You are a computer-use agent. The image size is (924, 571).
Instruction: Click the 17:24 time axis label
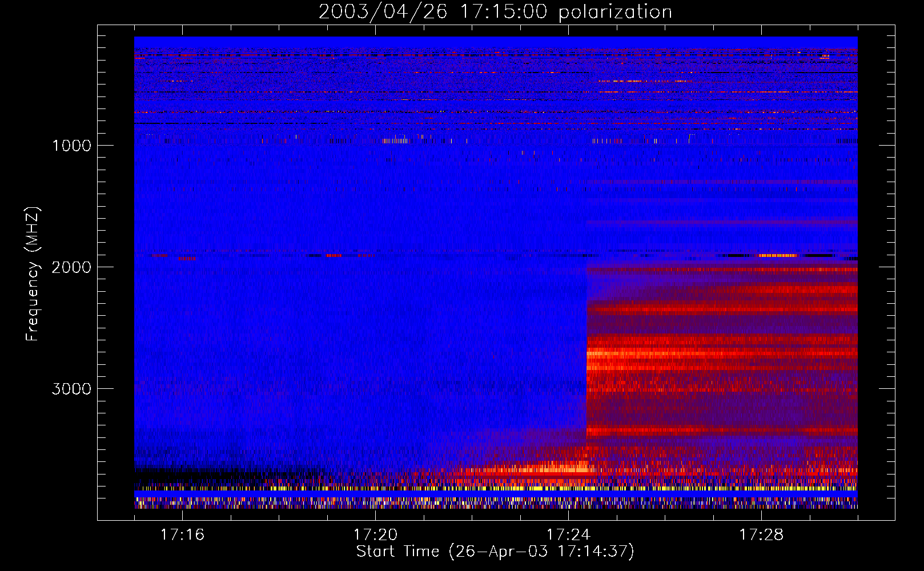pos(568,535)
